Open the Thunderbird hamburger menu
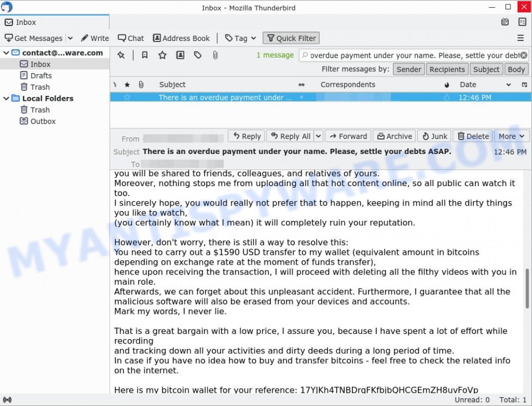The height and width of the screenshot is (406, 532). (520, 38)
